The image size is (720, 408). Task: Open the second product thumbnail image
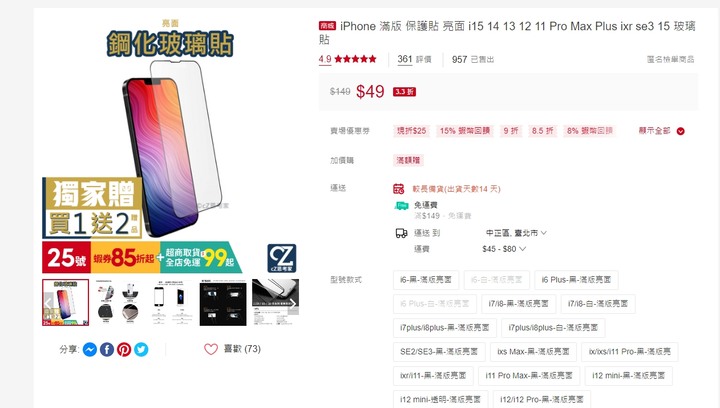pos(118,303)
